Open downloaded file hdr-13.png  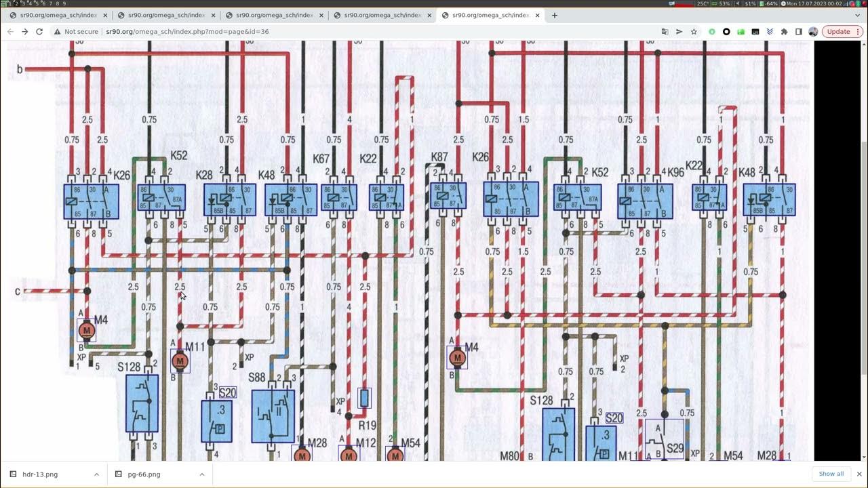pos(41,474)
